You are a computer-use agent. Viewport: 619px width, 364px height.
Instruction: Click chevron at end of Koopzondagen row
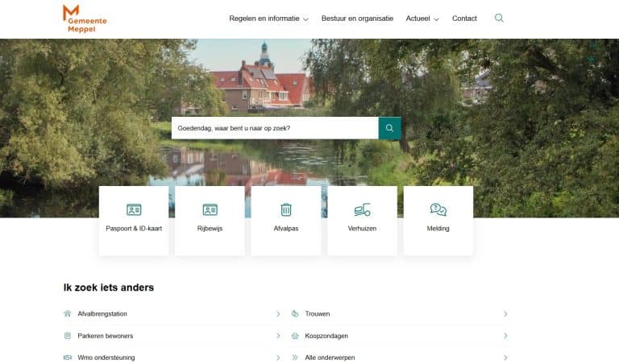pyautogui.click(x=505, y=336)
